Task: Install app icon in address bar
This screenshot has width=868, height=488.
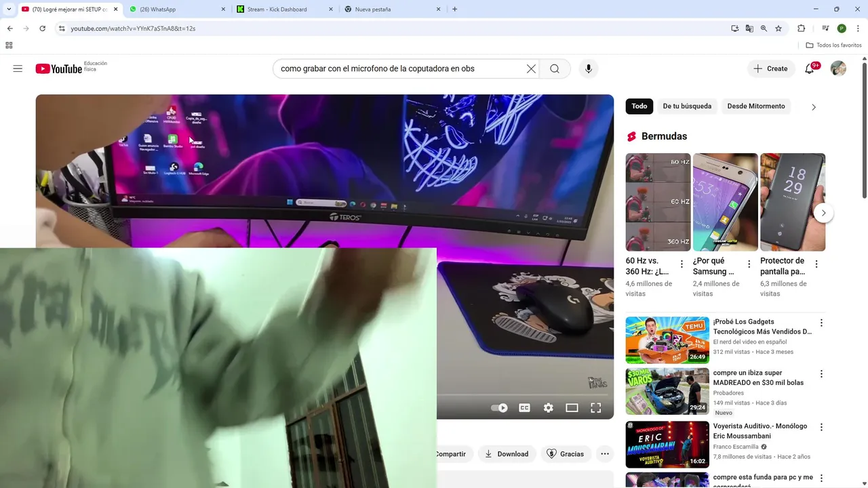Action: click(735, 28)
